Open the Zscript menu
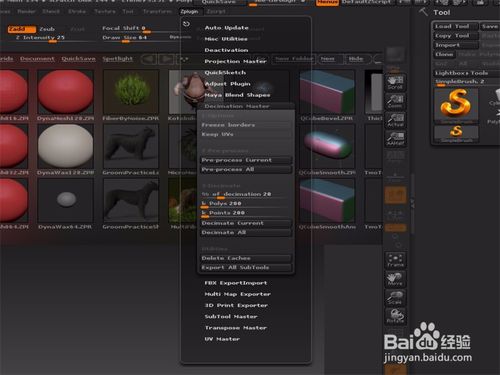Viewport: 500px width, 375px height. pyautogui.click(x=216, y=12)
